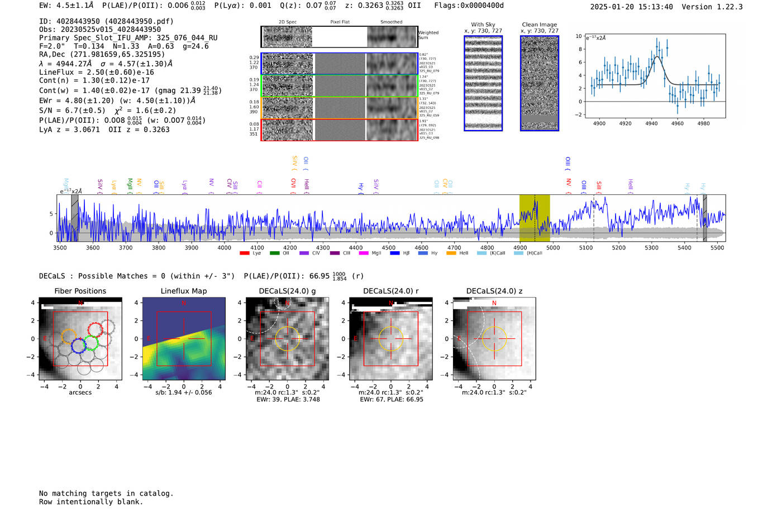Click the yellow aperture circle in DECaLS g
The height and width of the screenshot is (532, 782).
pos(288,339)
